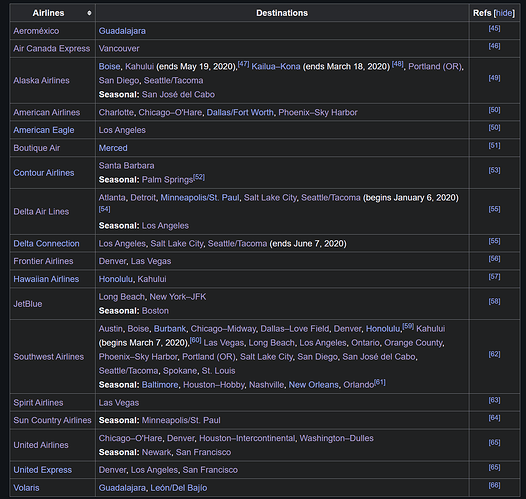This screenshot has height=499, width=526.
Task: Click reference 48 after Kailua–Kona
Action: point(398,64)
